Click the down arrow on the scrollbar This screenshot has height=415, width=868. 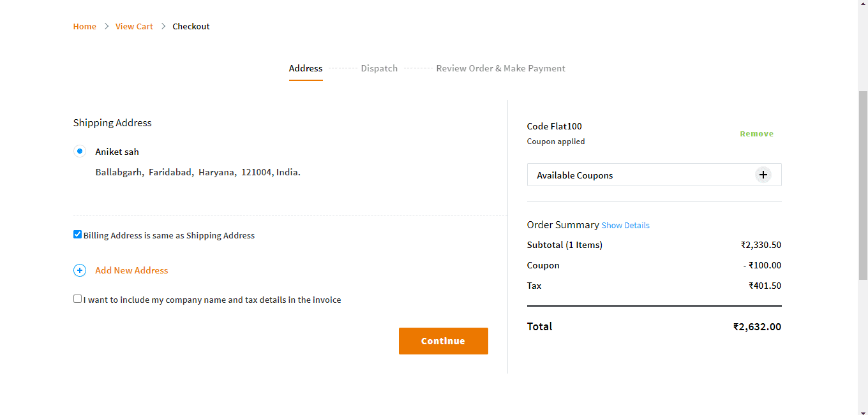pos(863,411)
